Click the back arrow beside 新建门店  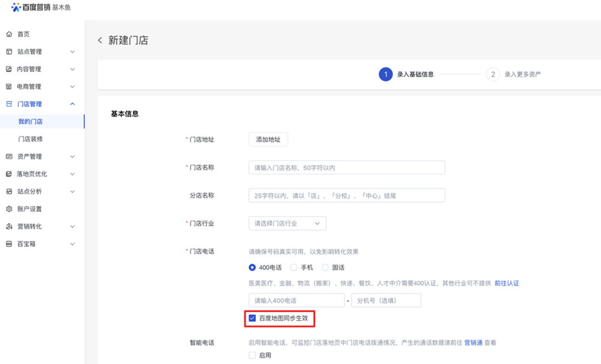click(100, 40)
